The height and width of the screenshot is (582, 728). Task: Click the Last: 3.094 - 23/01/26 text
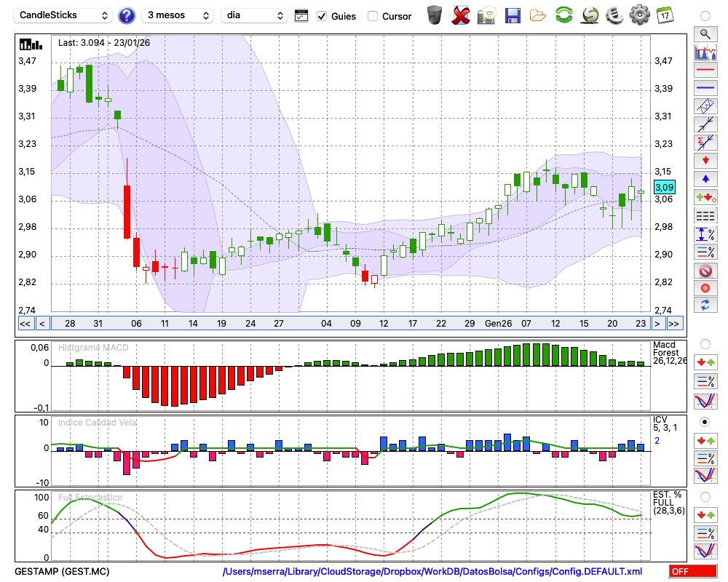point(104,43)
